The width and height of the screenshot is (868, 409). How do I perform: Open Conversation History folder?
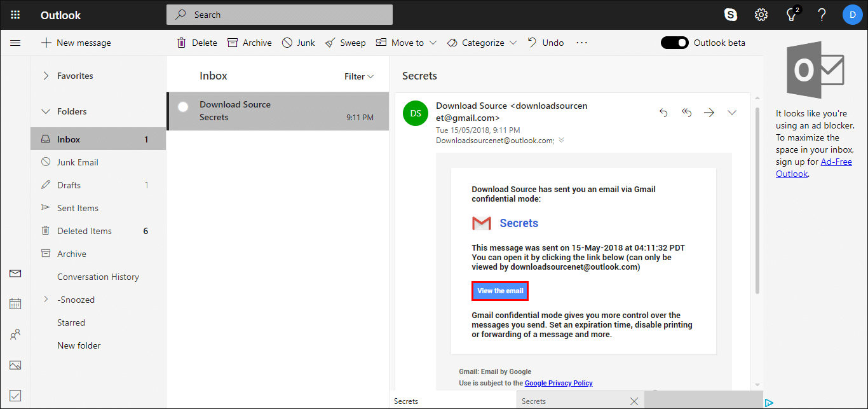pos(98,277)
